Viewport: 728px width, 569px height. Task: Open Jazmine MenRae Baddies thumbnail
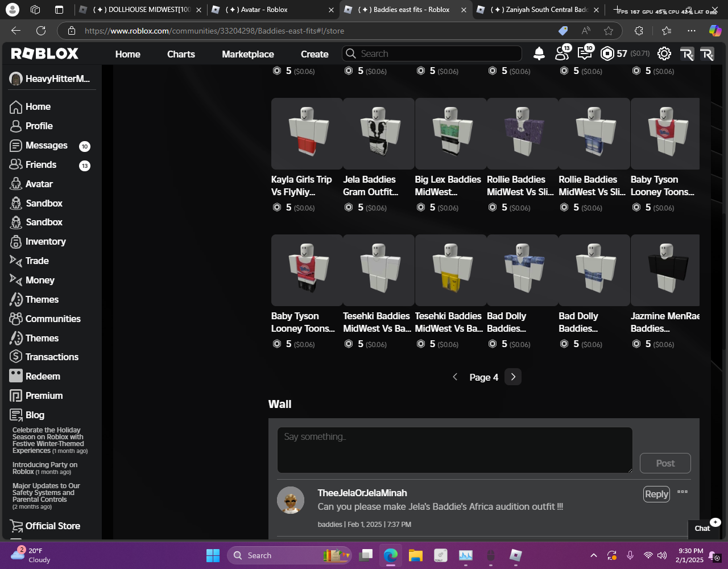[665, 270]
